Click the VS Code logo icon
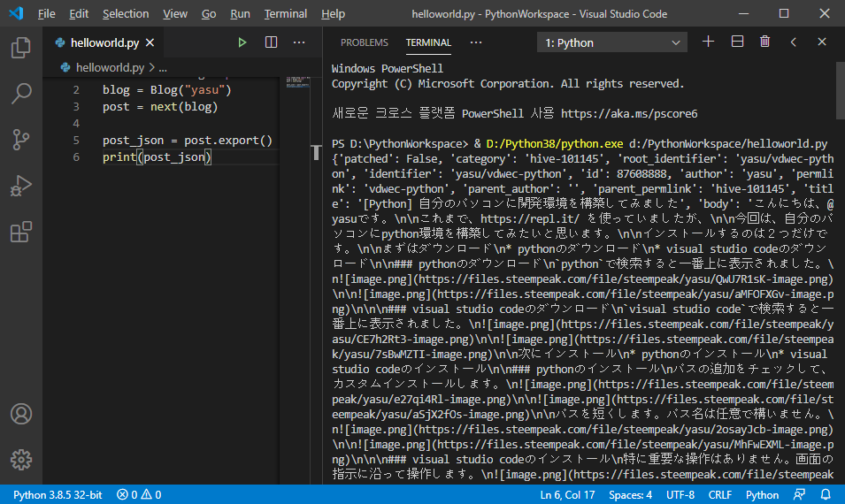 click(16, 13)
